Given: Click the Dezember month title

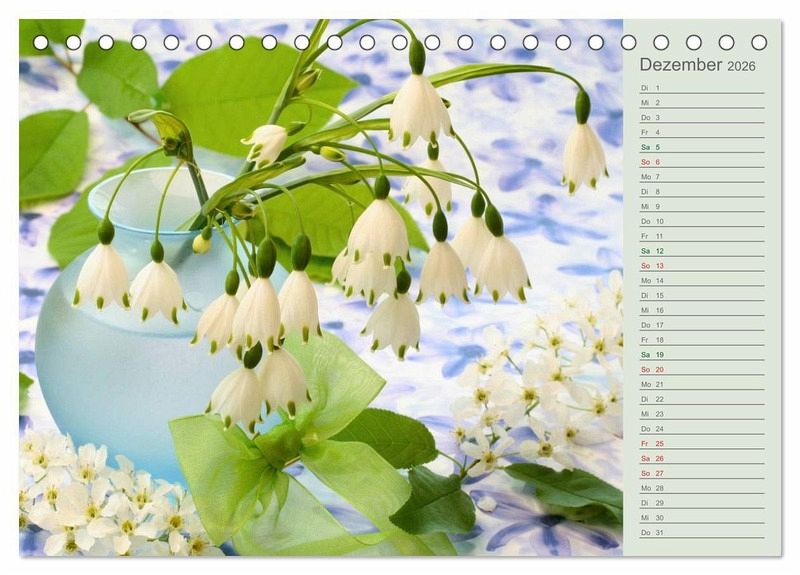Looking at the screenshot, I should pyautogui.click(x=680, y=65).
